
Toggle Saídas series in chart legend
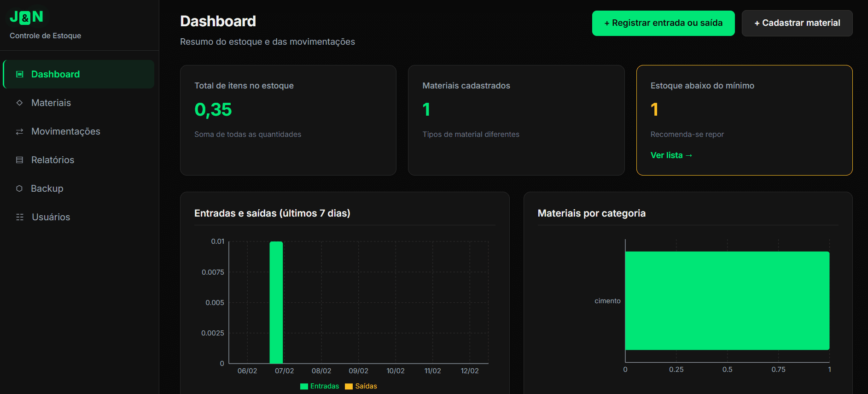tap(361, 386)
